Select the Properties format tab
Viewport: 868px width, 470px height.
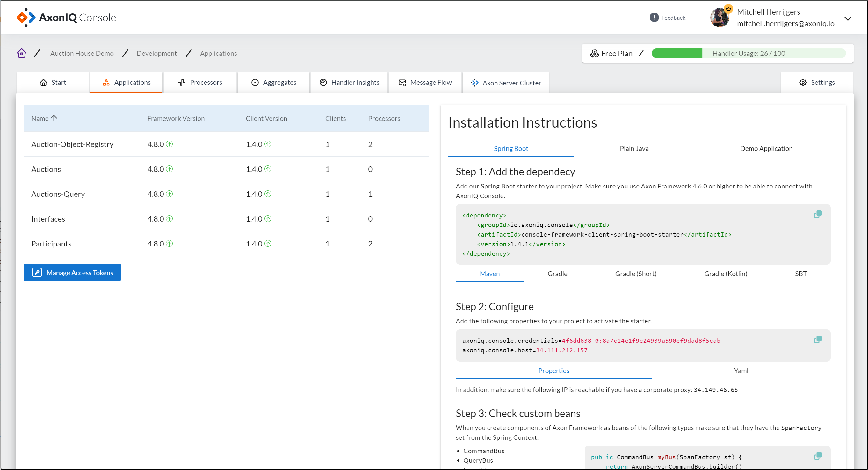553,371
